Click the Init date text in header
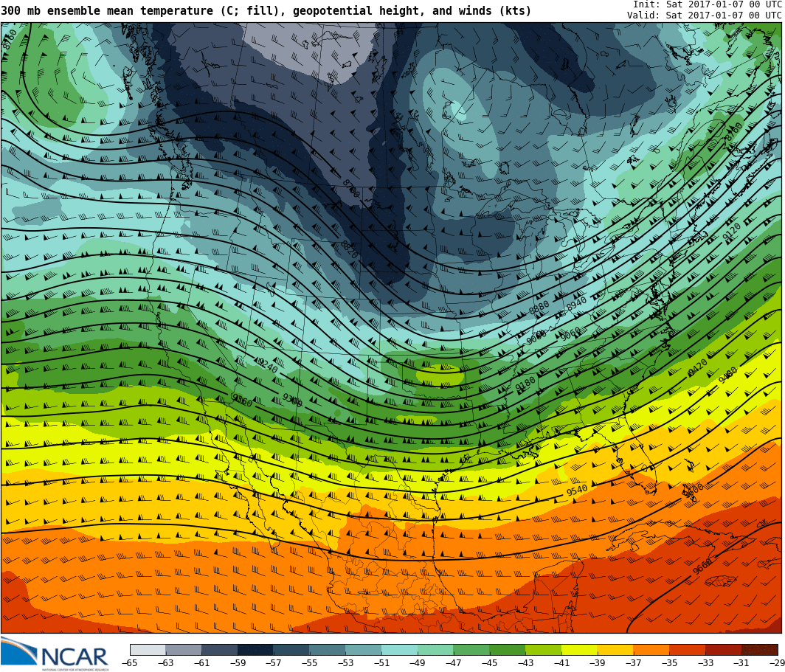The width and height of the screenshot is (785, 672). 706,4
